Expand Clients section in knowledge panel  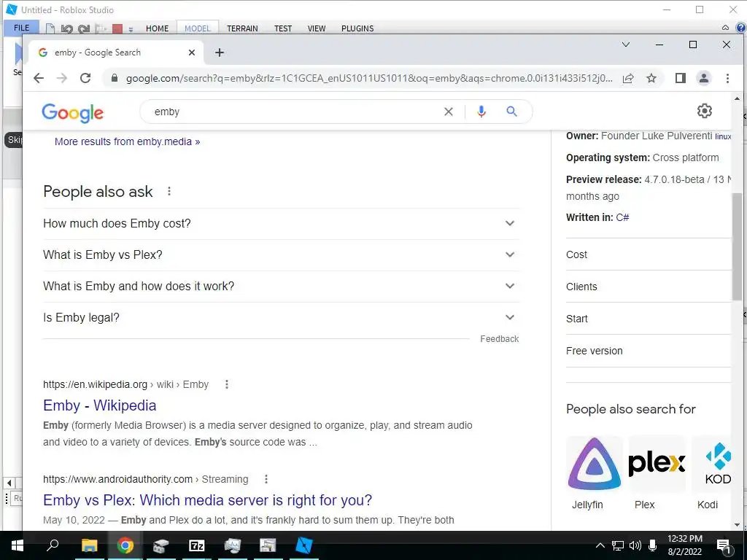(x=648, y=287)
